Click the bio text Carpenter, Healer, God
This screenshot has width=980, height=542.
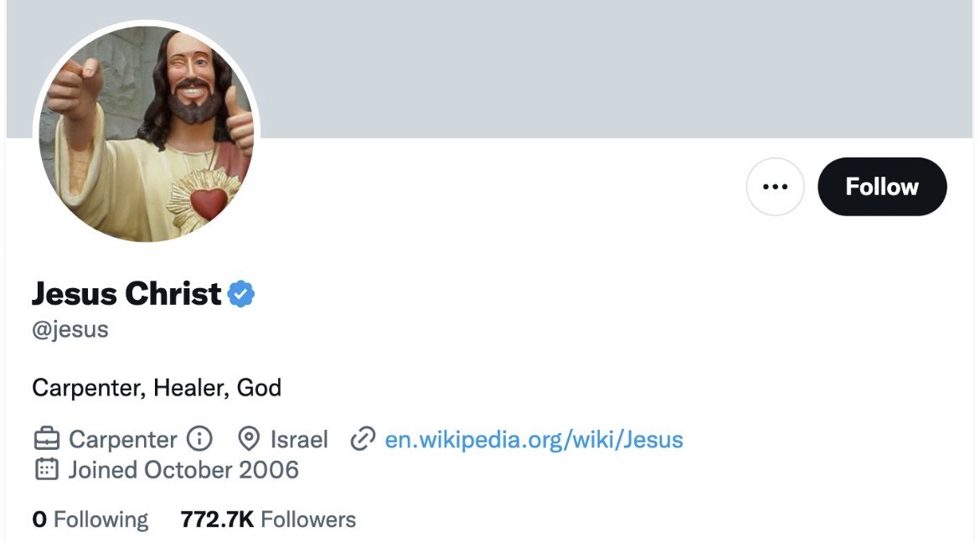pos(157,388)
